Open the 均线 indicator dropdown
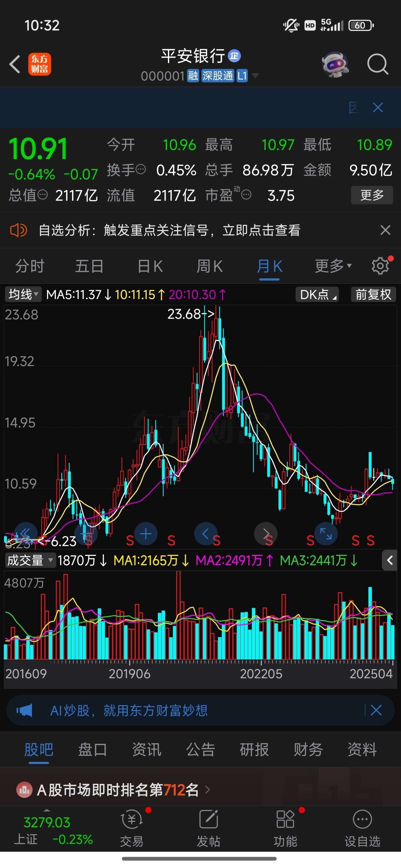This screenshot has width=401, height=868. point(23,294)
